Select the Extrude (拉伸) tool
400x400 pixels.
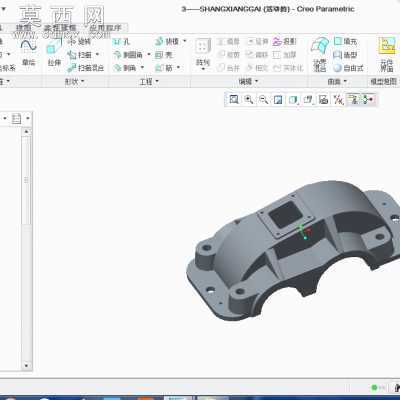[54, 52]
